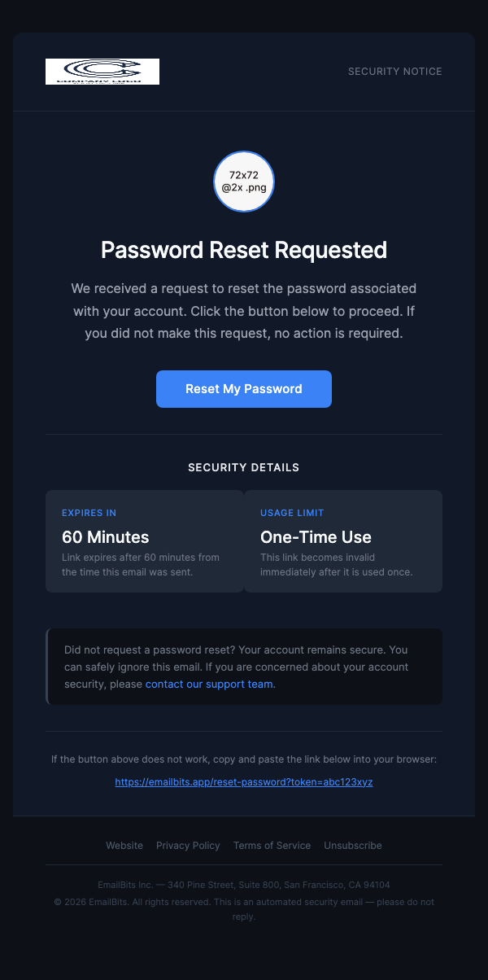This screenshot has width=488, height=980.
Task: View the Privacy Policy page
Action: tap(188, 846)
